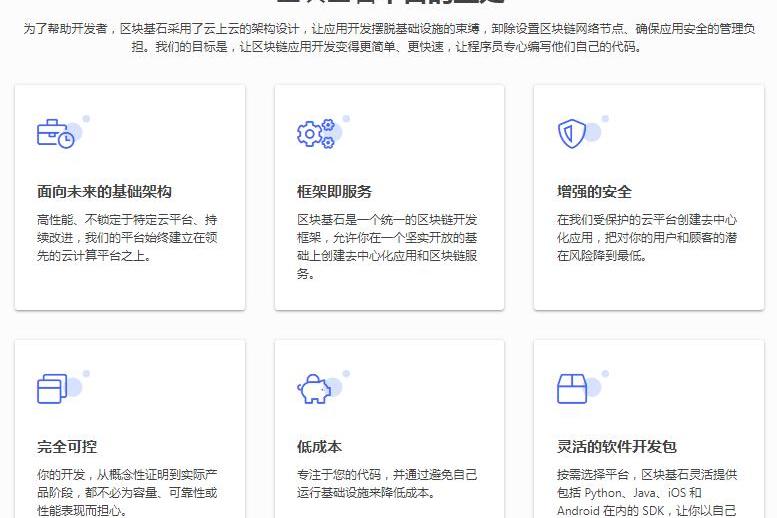Click the partially visible page title at top
The height and width of the screenshot is (518, 777).
pos(388,4)
